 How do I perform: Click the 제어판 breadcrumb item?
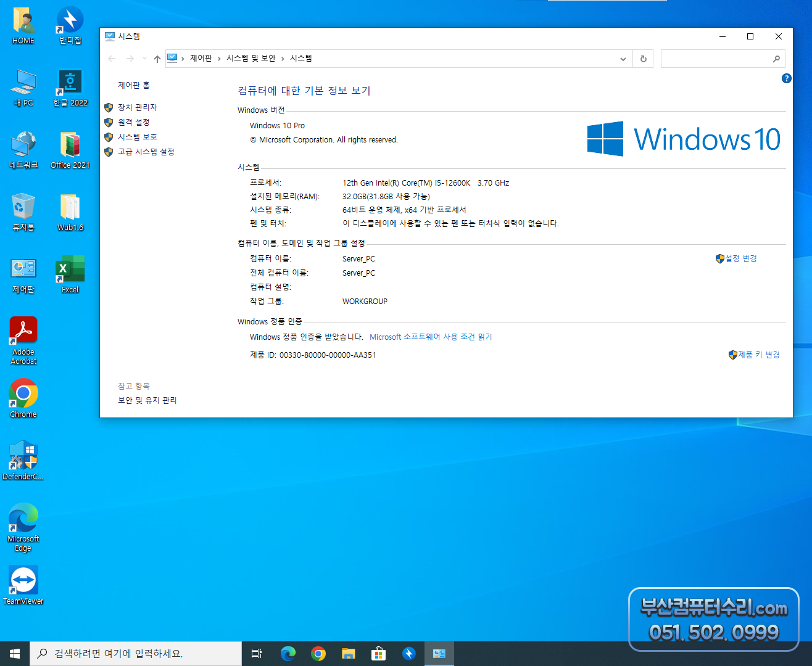pos(201,58)
